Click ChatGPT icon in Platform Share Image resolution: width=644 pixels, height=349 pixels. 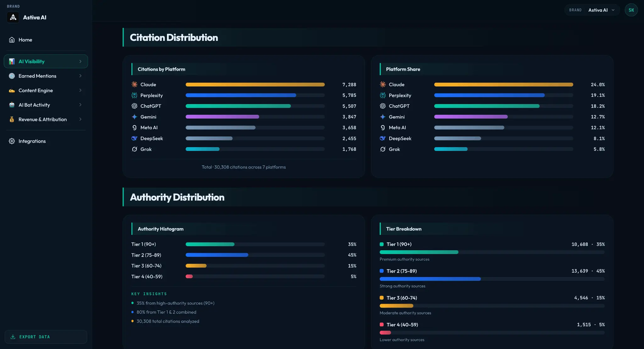(383, 106)
